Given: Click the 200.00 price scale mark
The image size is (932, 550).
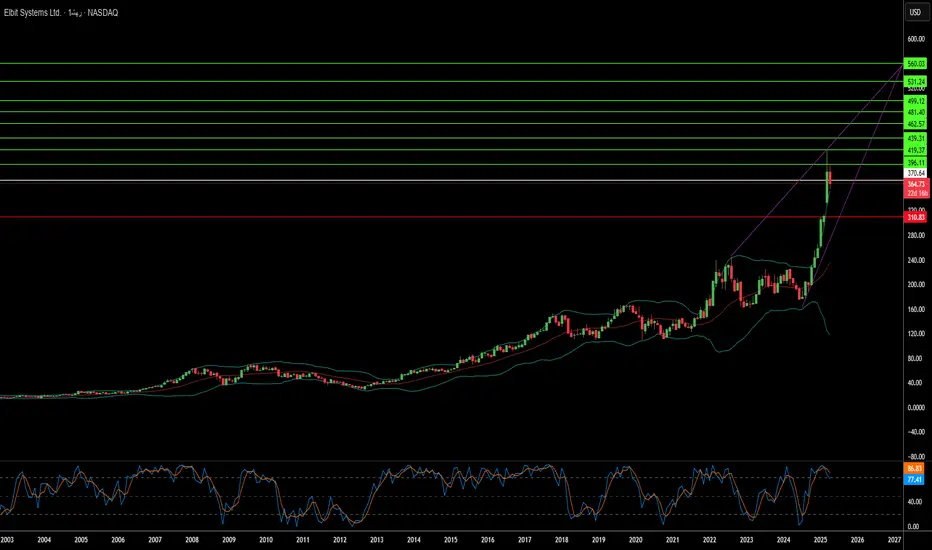Looking at the screenshot, I should tap(916, 284).
